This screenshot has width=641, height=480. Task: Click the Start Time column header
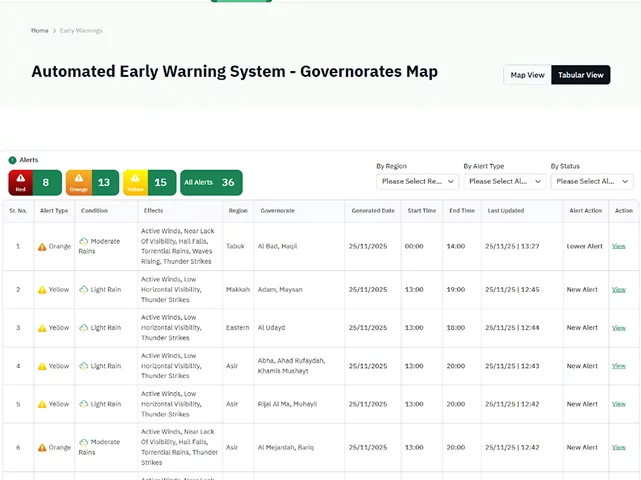tap(421, 211)
